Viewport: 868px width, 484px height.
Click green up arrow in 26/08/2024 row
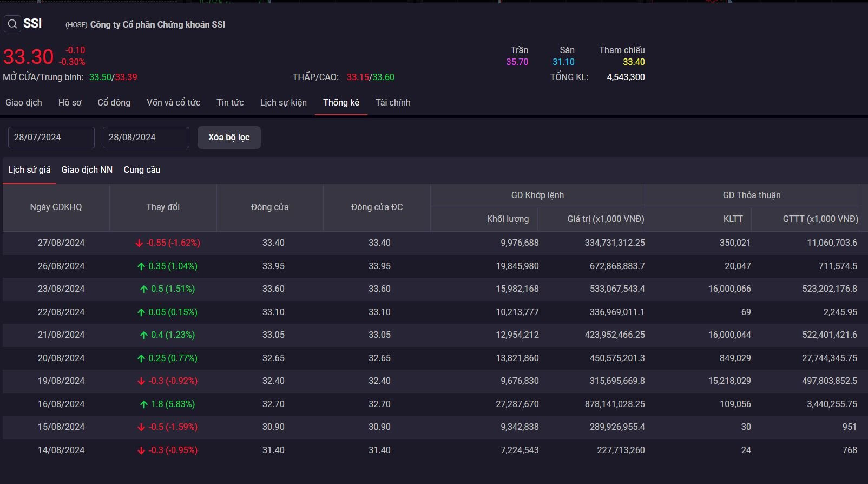(141, 266)
